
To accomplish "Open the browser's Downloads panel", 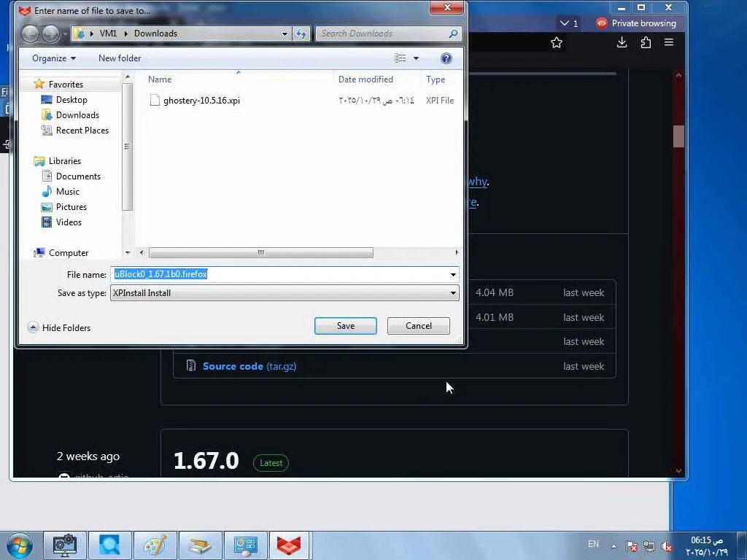I will [x=622, y=42].
